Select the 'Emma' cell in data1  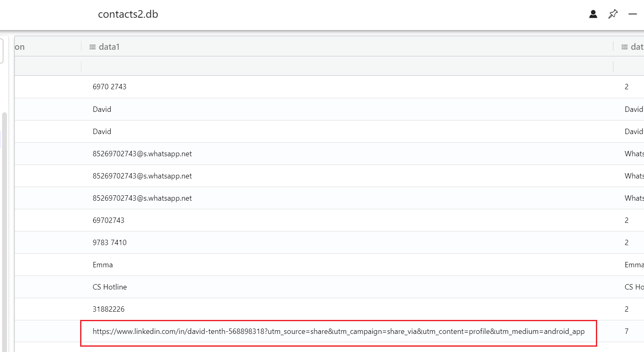[x=103, y=265]
